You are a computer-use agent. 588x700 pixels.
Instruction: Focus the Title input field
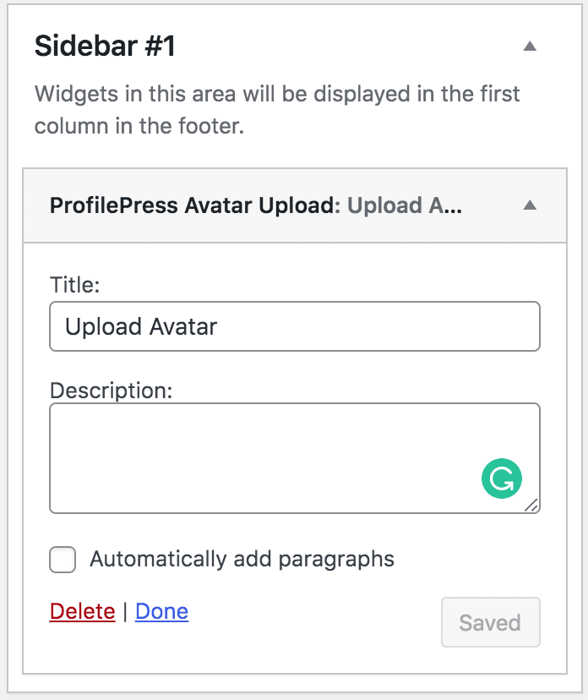295,326
